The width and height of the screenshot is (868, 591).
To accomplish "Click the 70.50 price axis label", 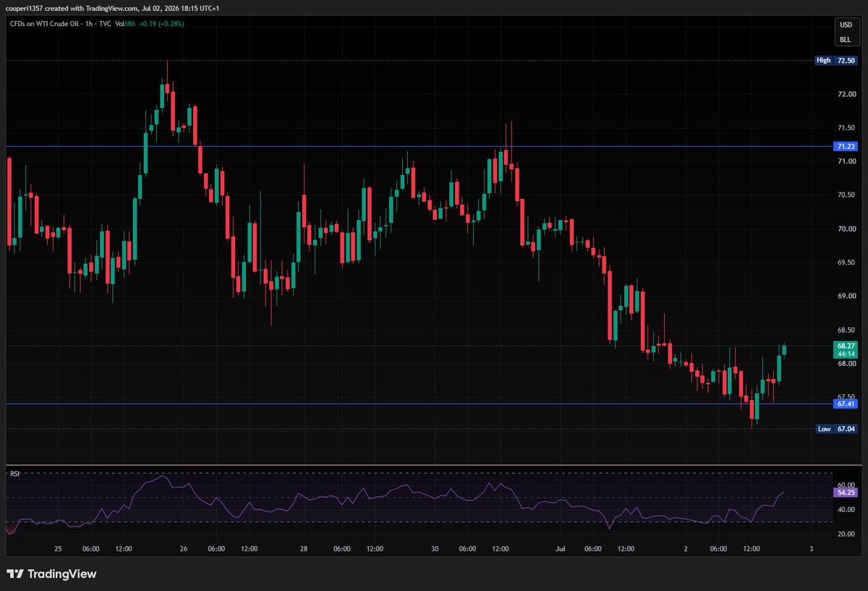I will 846,195.
